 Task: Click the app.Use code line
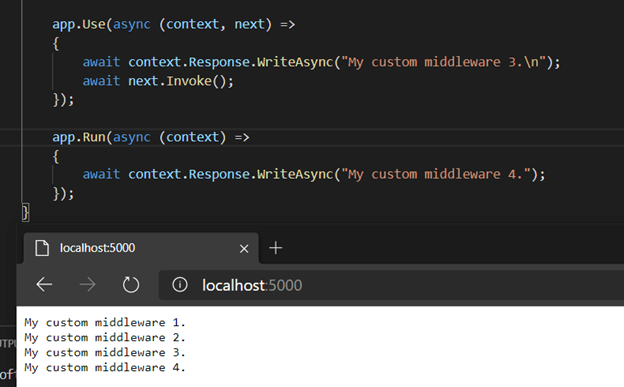tap(174, 24)
